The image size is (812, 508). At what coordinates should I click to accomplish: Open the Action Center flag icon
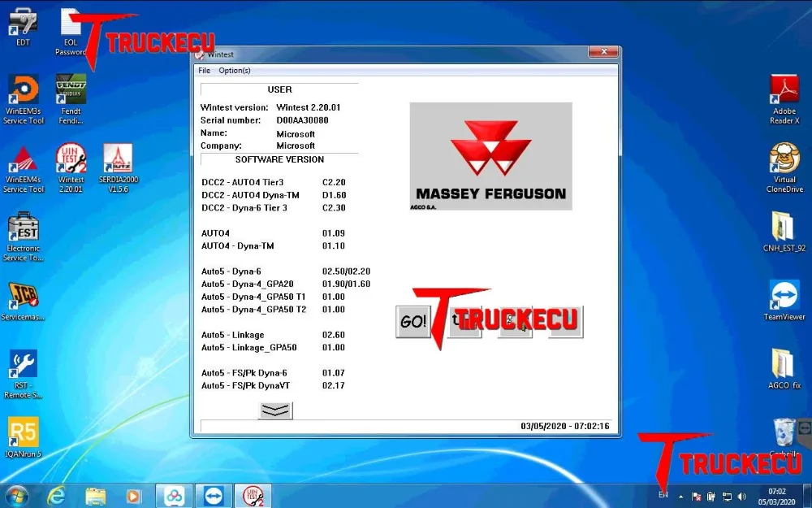pyautogui.click(x=697, y=497)
